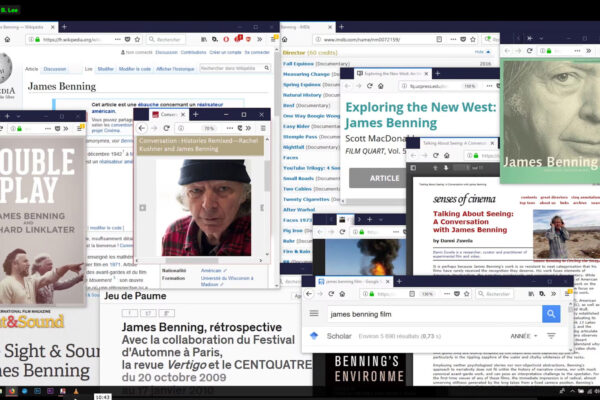Open the tab list dropdown in the fire image window
The image size is (600, 400).
pyautogui.click(x=381, y=219)
